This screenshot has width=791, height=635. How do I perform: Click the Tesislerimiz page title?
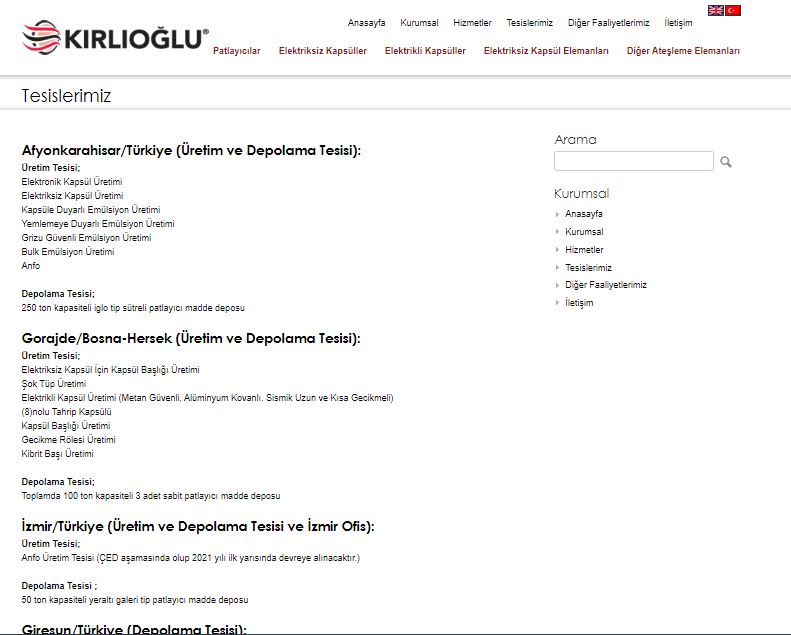point(66,96)
